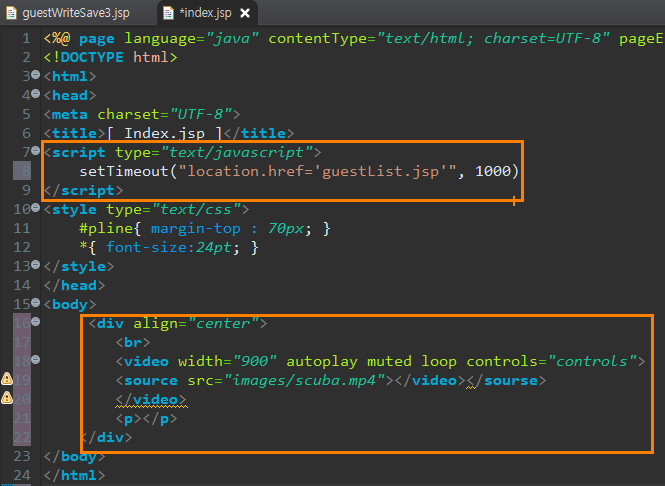Click the br tag on line 17
The height and width of the screenshot is (486, 665).
pyautogui.click(x=133, y=342)
